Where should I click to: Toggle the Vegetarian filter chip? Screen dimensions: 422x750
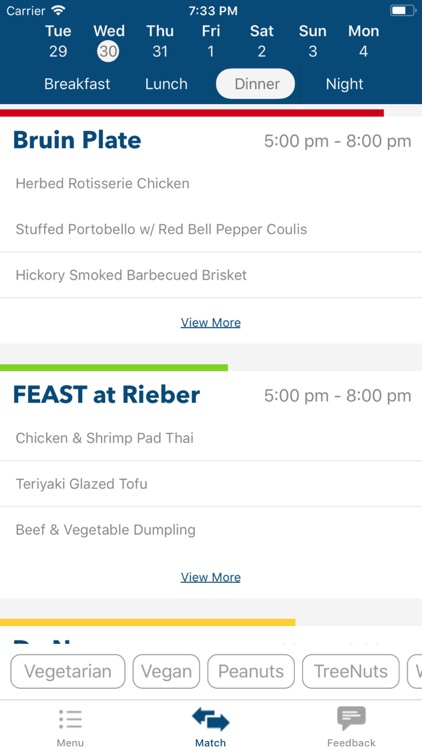(67, 672)
